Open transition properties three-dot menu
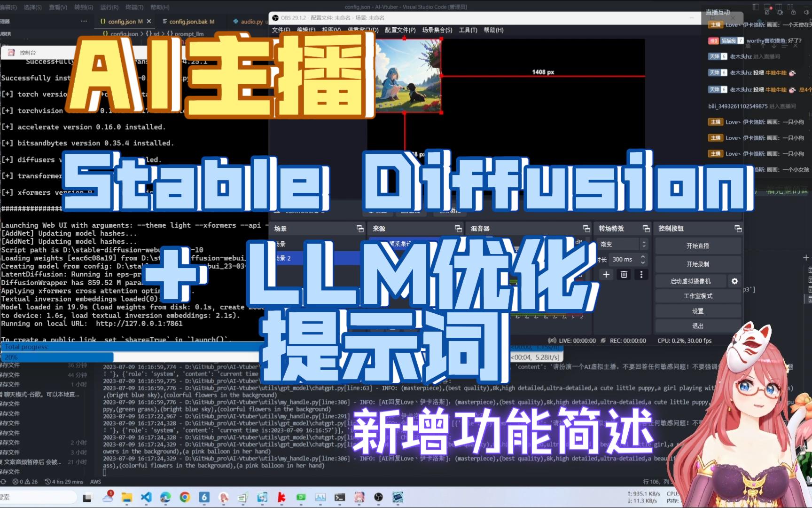This screenshot has height=508, width=812. tap(641, 275)
